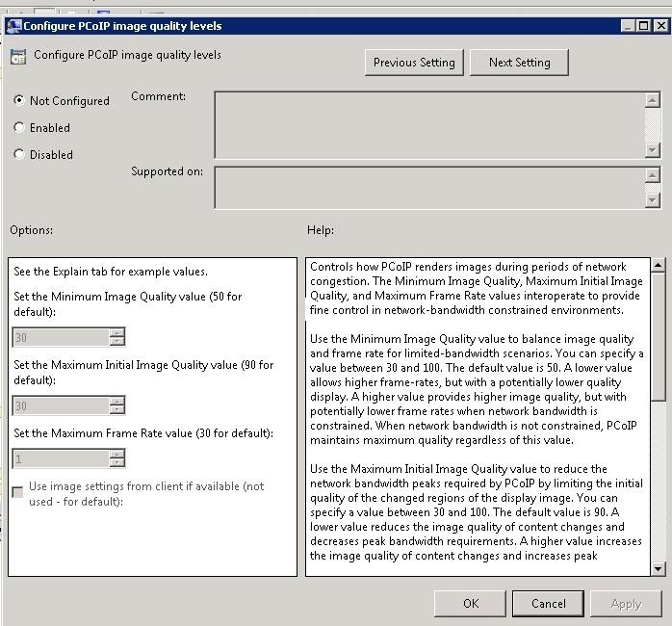Click the help text starting 'Controls how PCoIP renders'
Screen dimensions: 672x626
coord(477,288)
